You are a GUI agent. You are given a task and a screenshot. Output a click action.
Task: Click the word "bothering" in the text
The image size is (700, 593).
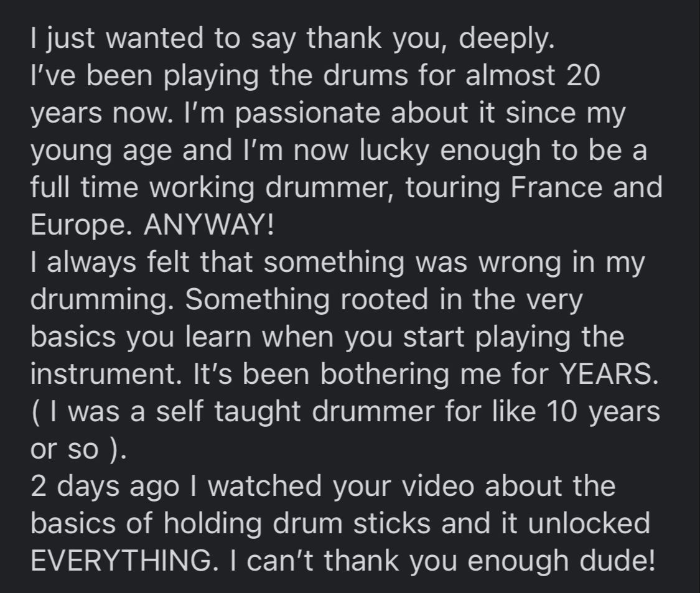click(x=385, y=374)
